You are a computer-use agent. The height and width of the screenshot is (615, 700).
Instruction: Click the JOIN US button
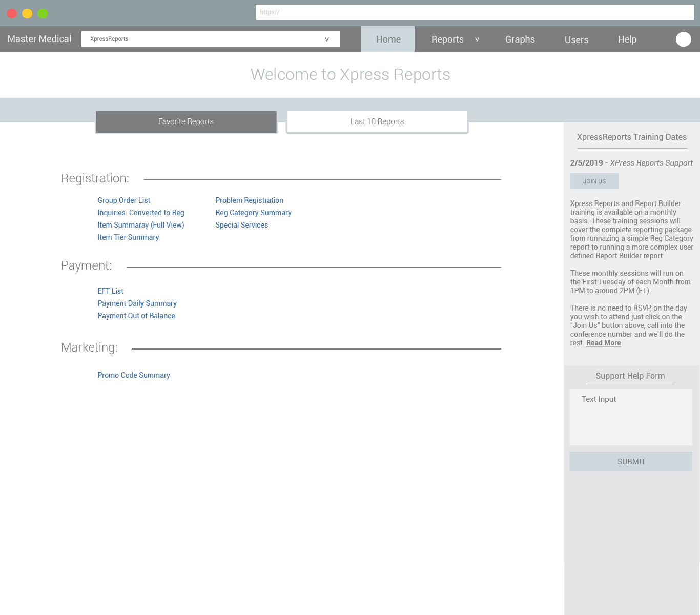point(594,181)
